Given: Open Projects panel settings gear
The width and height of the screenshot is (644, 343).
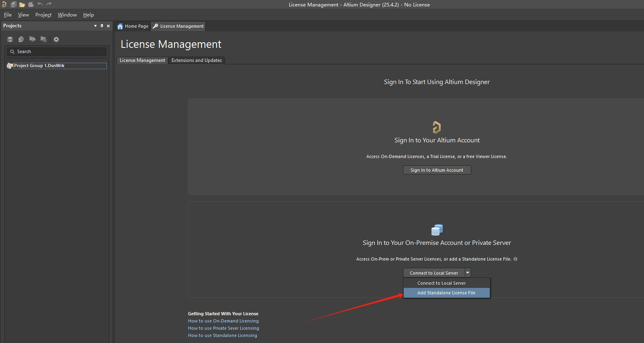Looking at the screenshot, I should [56, 39].
